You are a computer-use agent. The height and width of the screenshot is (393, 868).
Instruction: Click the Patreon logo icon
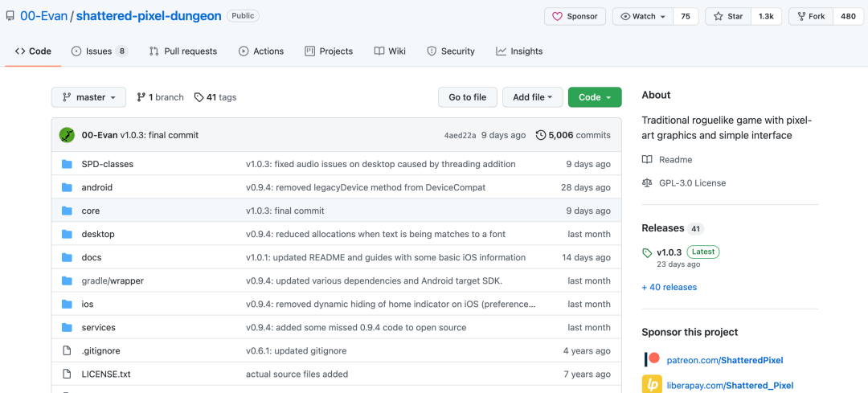point(652,360)
